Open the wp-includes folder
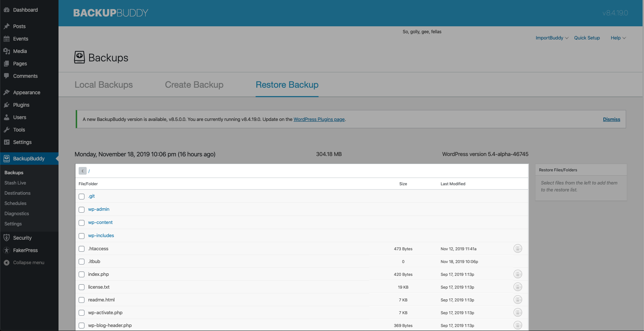644x331 pixels. point(101,236)
